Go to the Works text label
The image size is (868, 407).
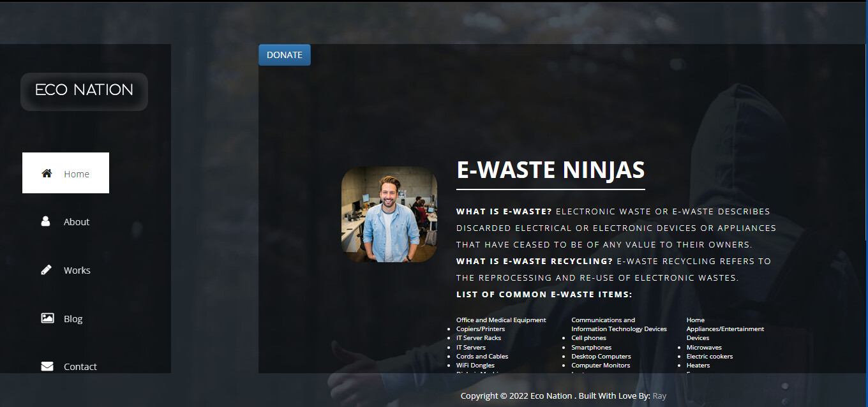[77, 270]
